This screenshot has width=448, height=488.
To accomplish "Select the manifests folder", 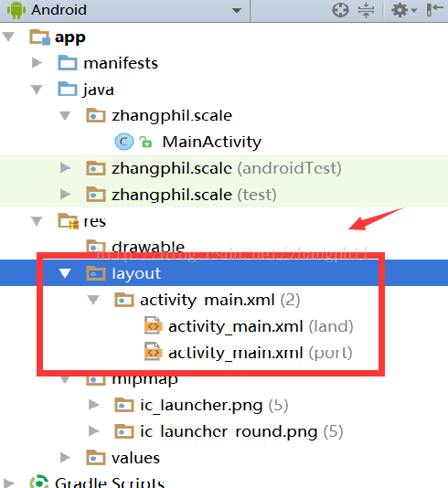I will pyautogui.click(x=121, y=63).
